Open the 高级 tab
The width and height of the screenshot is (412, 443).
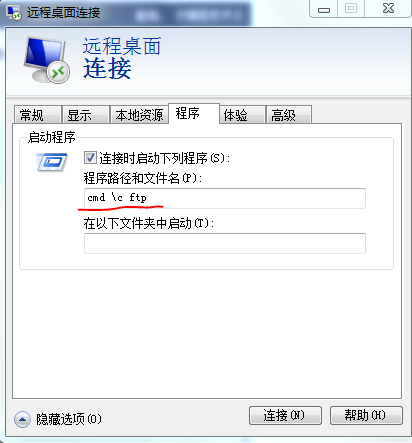tap(289, 115)
